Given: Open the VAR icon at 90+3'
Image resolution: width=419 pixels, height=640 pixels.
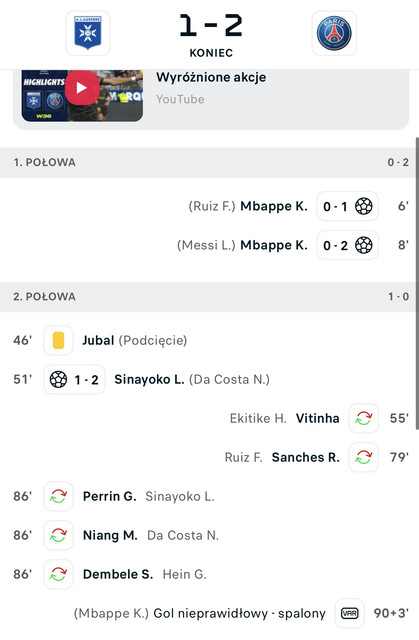Looking at the screenshot, I should pos(350,613).
